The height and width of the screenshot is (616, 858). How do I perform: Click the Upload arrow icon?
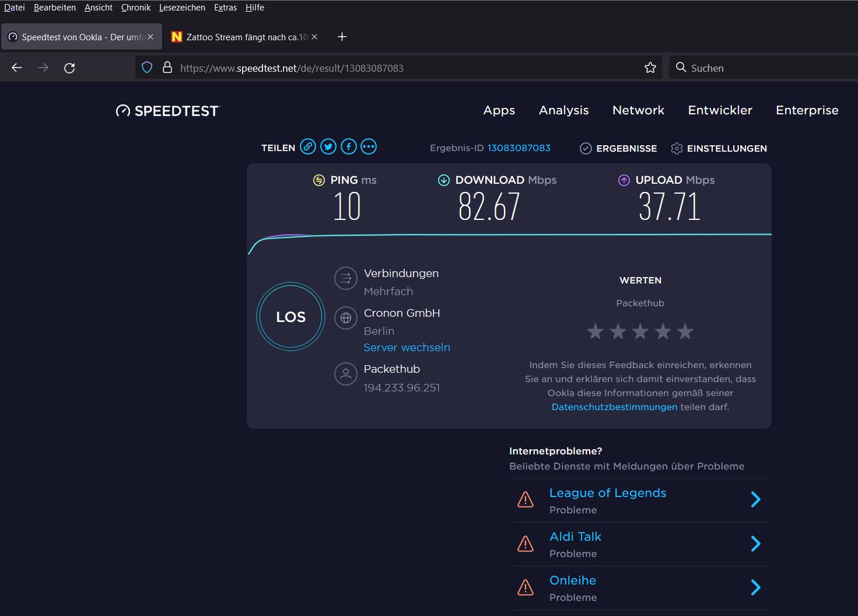point(624,180)
